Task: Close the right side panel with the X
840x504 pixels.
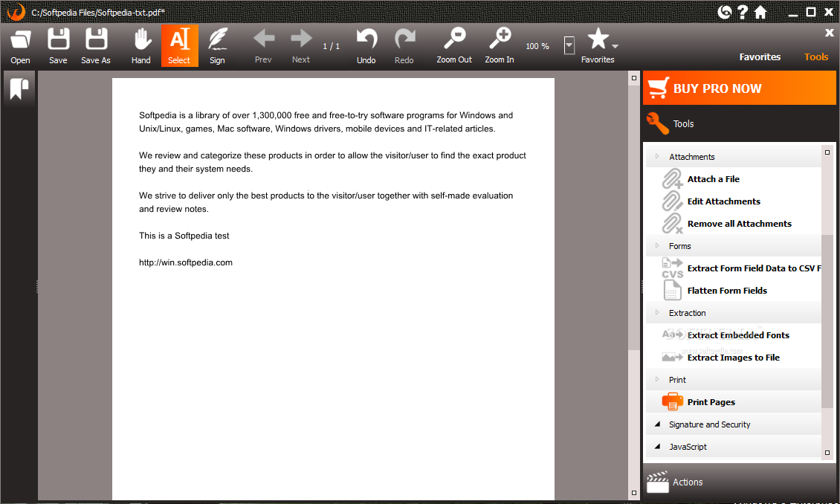Action: click(x=829, y=33)
